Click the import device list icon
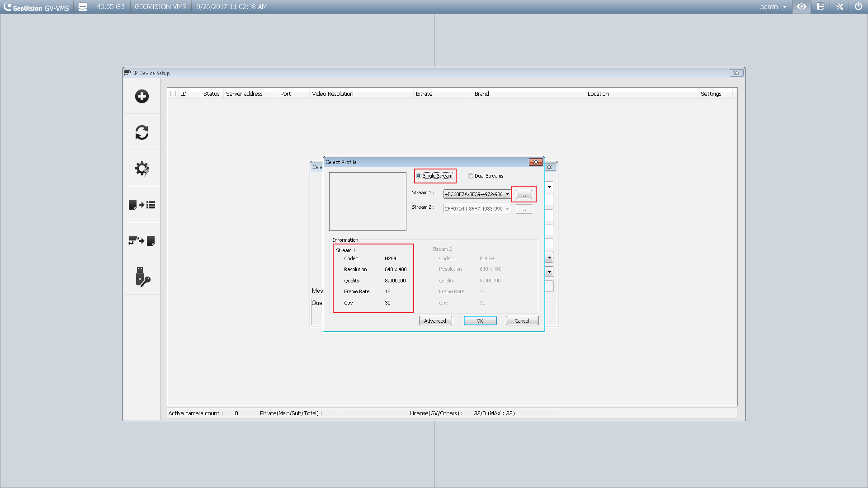Viewport: 868px width, 488px height. (x=142, y=205)
